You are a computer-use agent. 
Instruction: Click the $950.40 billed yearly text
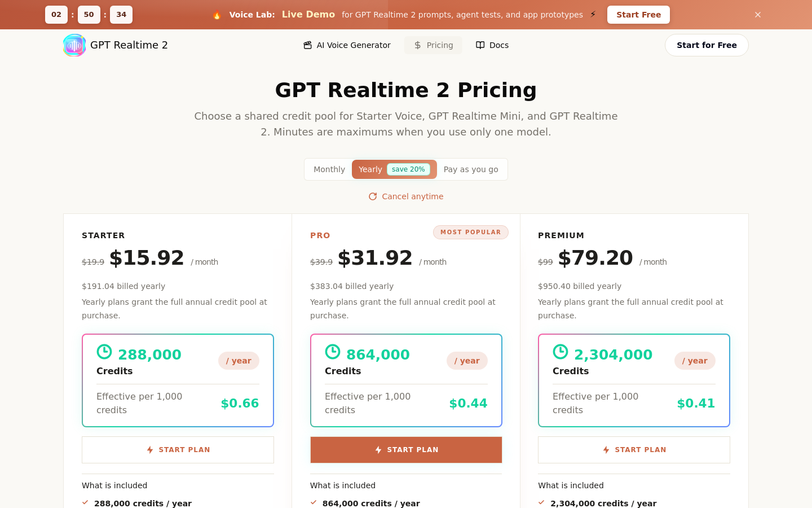point(580,286)
